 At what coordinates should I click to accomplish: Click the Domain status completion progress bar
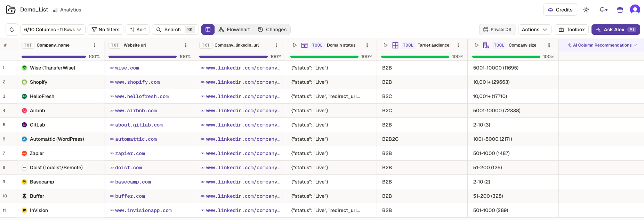click(324, 56)
